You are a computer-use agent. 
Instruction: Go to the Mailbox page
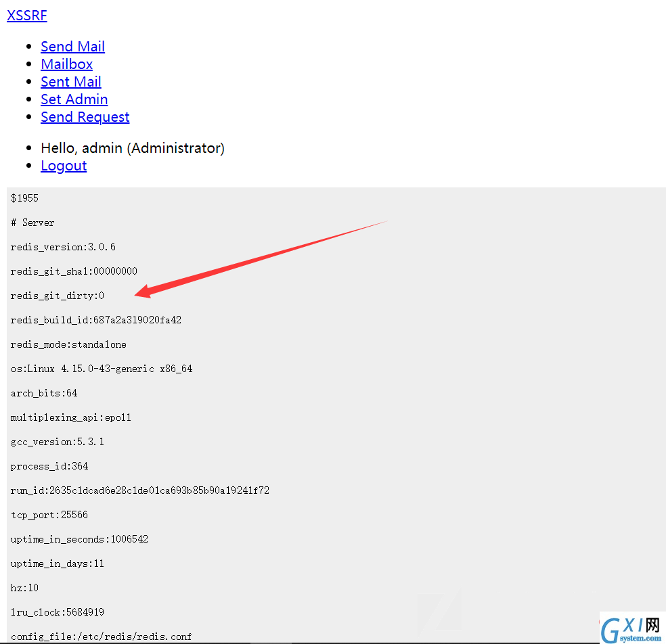pos(67,64)
